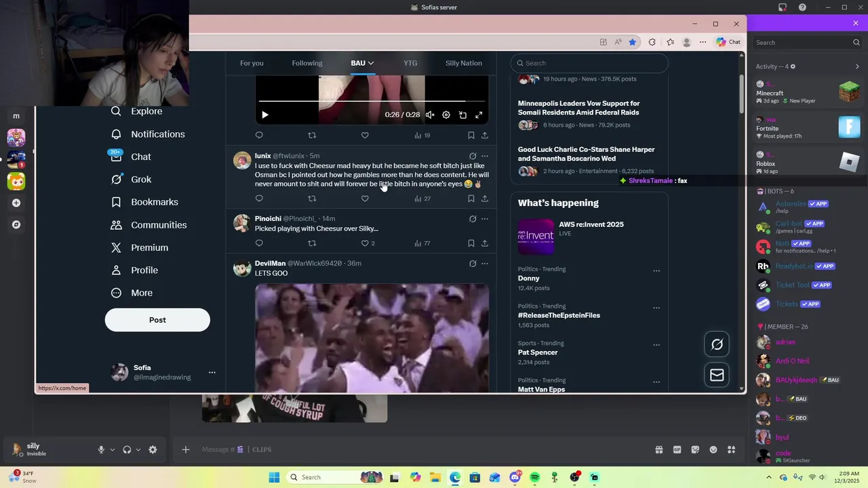Expand the Discord Activity section
868x488 pixels.
[x=857, y=66]
